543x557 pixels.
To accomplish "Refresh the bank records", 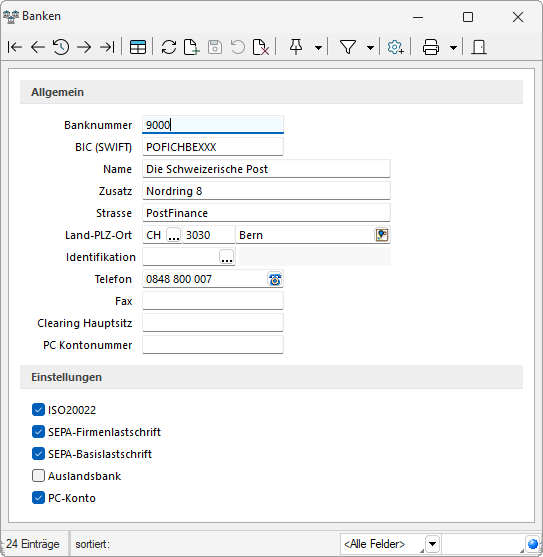I will coord(169,47).
